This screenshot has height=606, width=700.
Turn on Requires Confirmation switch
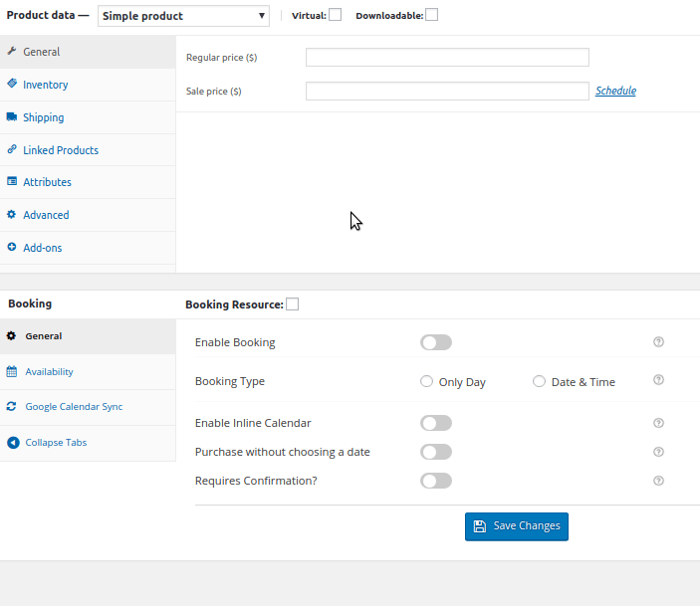(x=436, y=481)
